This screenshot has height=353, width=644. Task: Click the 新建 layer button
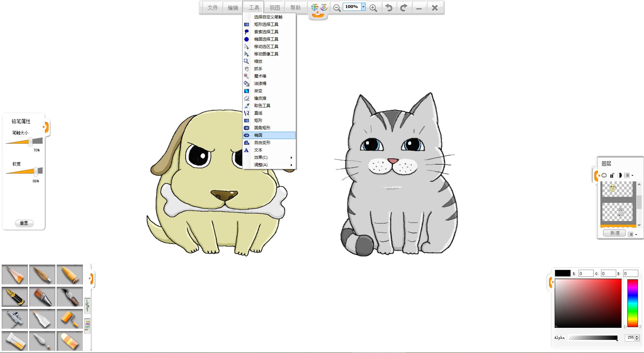click(x=614, y=233)
